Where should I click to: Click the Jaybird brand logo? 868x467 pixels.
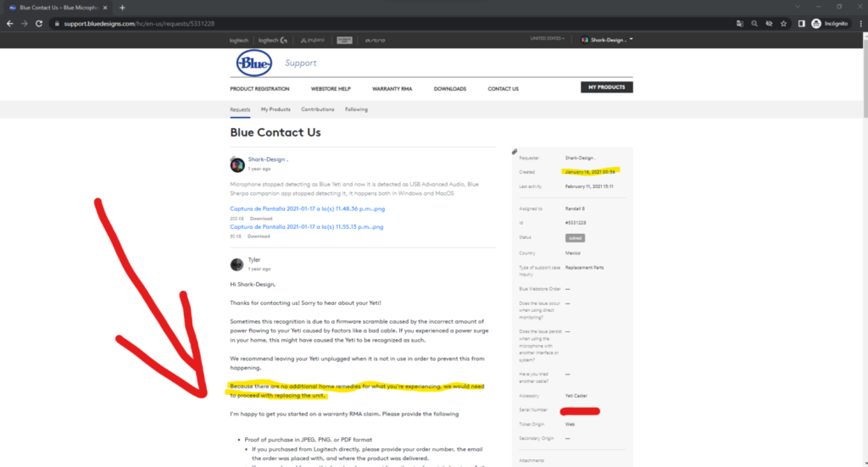pos(313,41)
